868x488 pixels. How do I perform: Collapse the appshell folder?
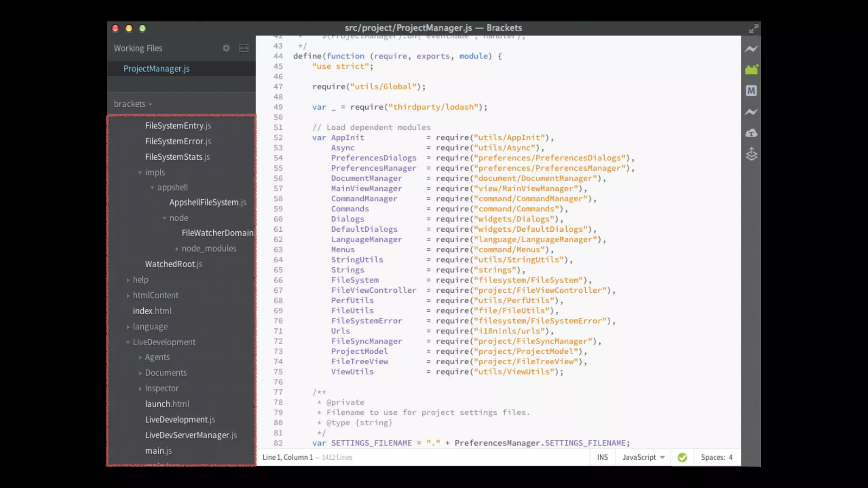[152, 188]
